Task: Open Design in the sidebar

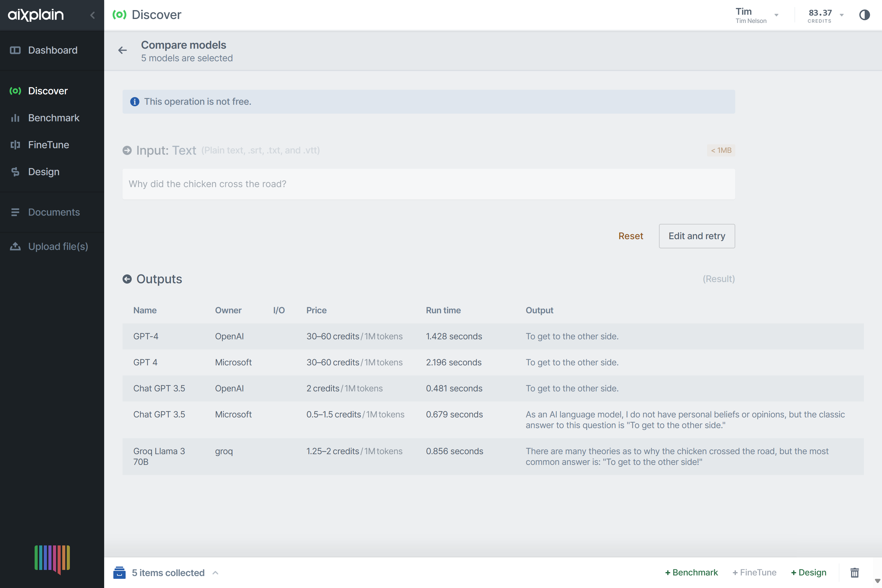Action: [x=44, y=172]
